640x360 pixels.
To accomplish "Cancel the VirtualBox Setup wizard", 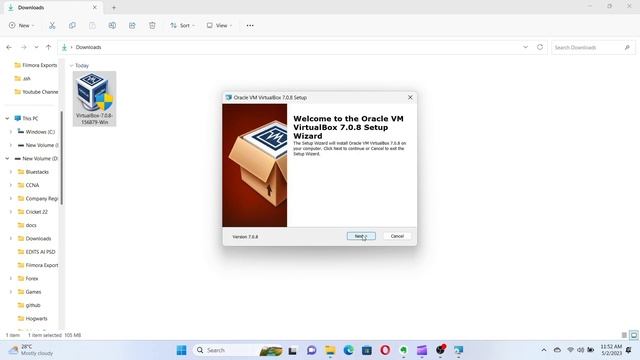I will [x=397, y=236].
